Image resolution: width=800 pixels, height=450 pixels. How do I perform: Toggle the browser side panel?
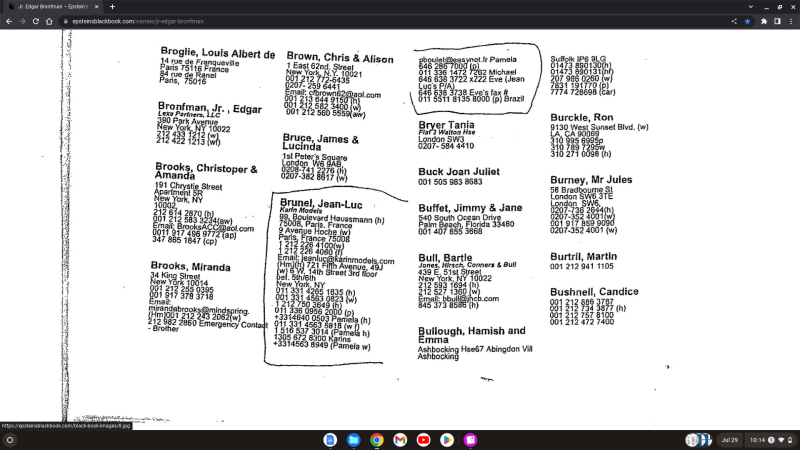[777, 21]
